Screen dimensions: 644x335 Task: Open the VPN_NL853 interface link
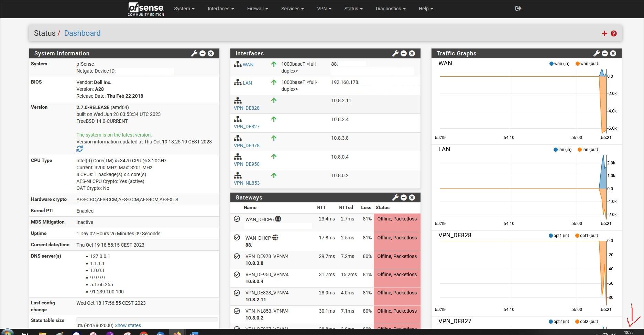tap(247, 183)
